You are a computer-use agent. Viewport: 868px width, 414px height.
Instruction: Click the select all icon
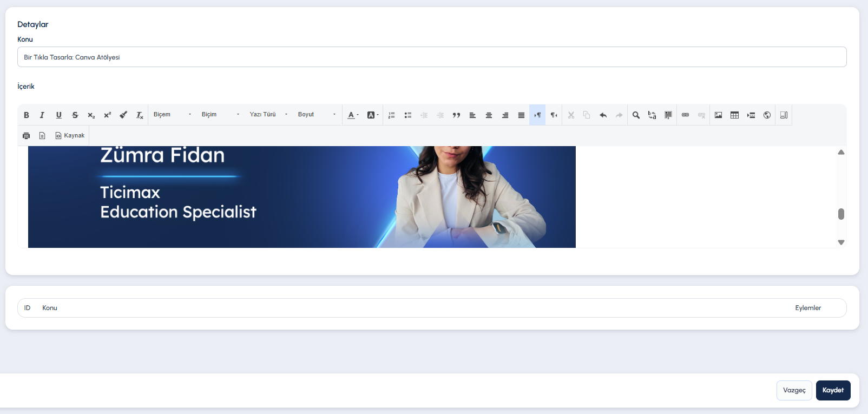(668, 115)
